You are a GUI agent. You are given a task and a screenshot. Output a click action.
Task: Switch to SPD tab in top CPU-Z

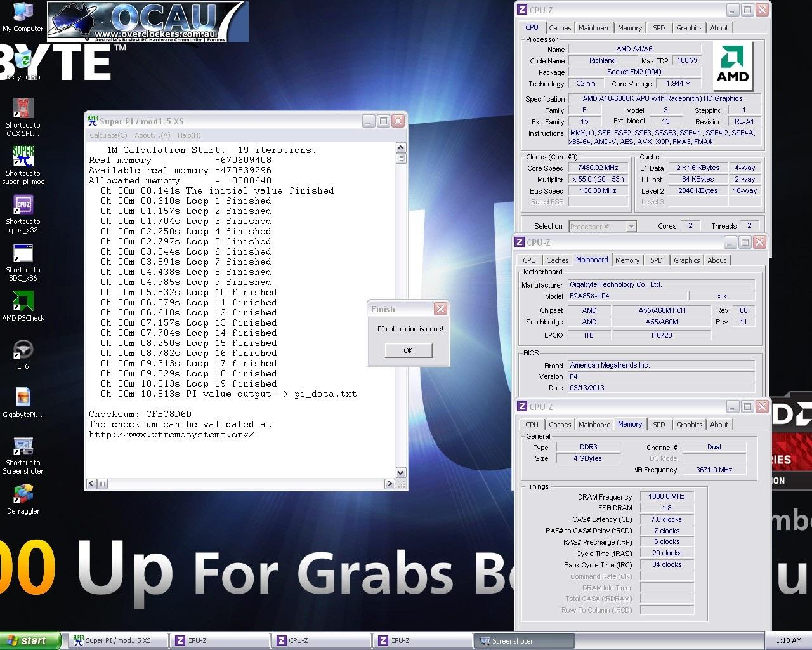point(659,28)
